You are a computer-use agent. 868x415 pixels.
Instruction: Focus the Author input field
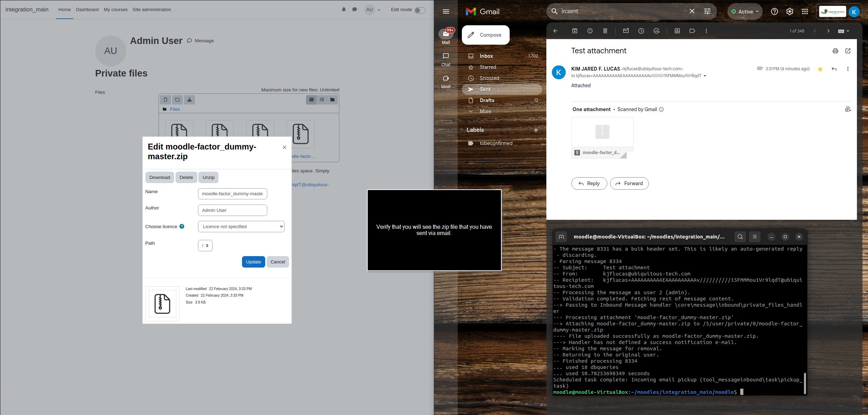point(232,210)
